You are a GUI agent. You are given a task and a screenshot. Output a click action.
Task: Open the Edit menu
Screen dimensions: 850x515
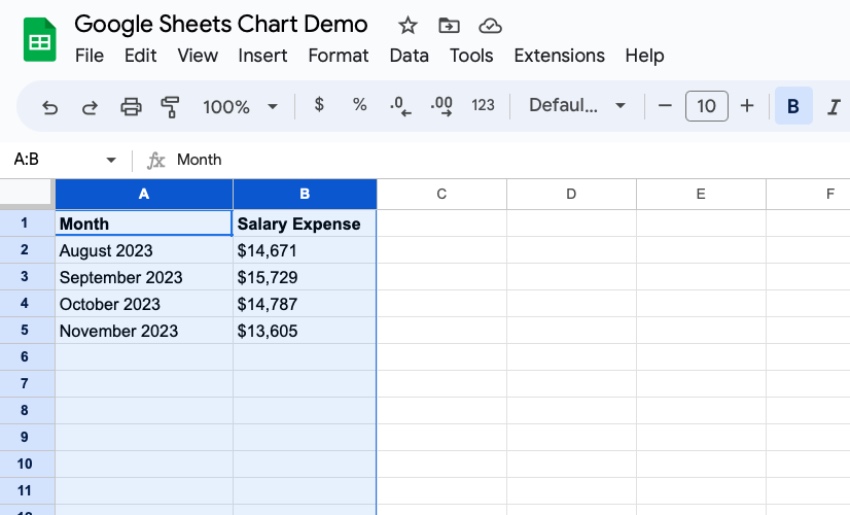(x=140, y=55)
